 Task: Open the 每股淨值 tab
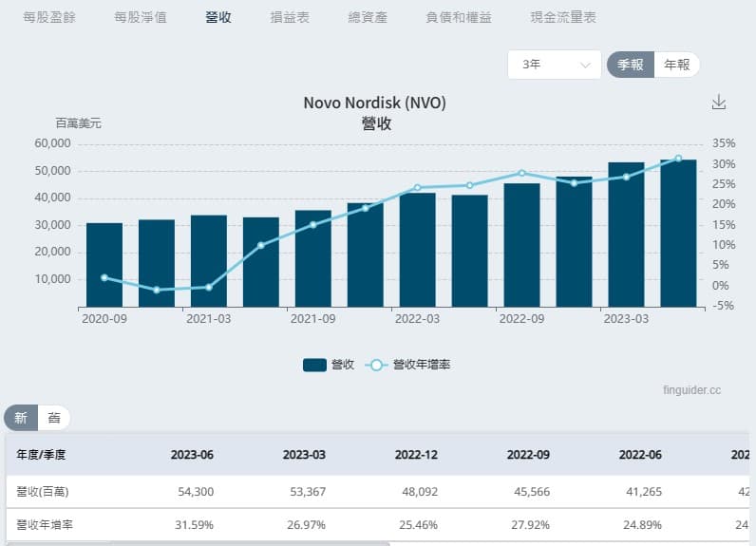tap(141, 17)
